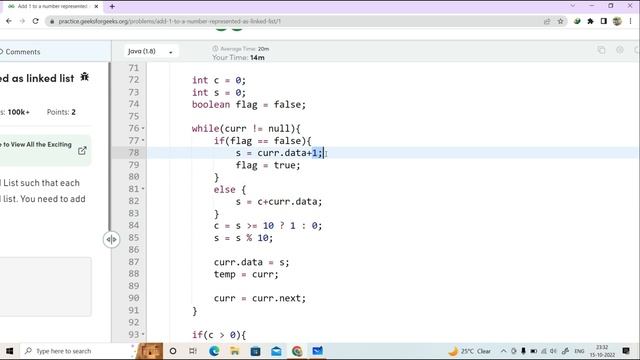Switch to Chrome on the taskbar
640x360 pixels.
point(297,351)
